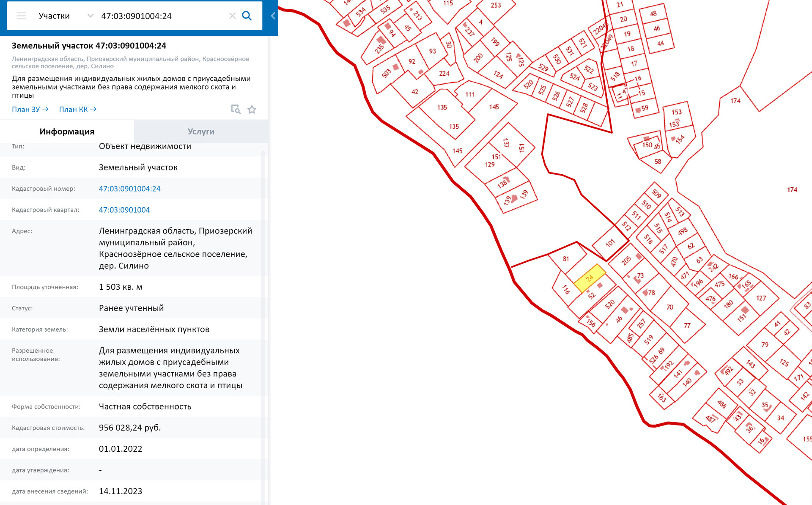
Task: Open the План ЗУ arrow link
Action: tap(30, 110)
